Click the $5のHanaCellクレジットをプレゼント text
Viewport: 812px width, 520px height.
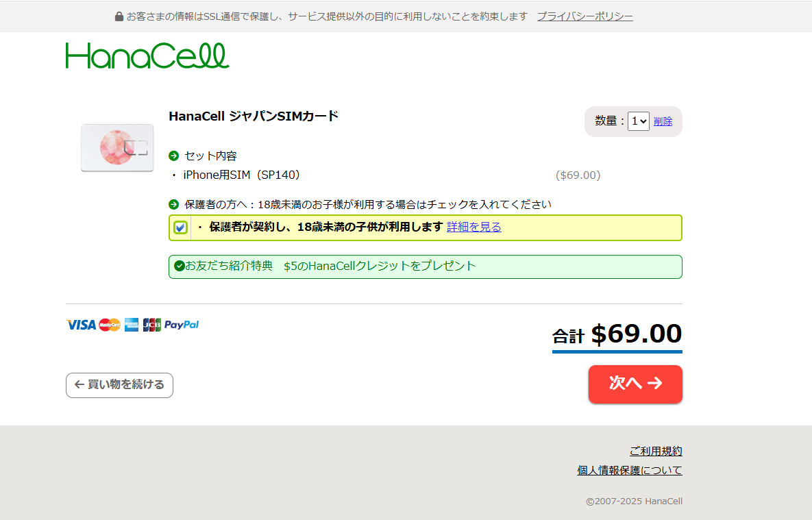(x=380, y=267)
